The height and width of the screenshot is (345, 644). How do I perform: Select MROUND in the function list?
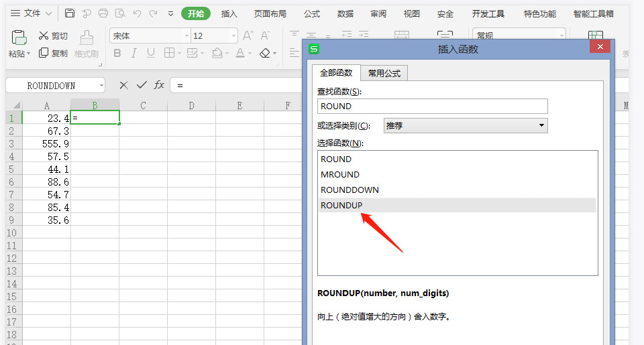(x=340, y=174)
